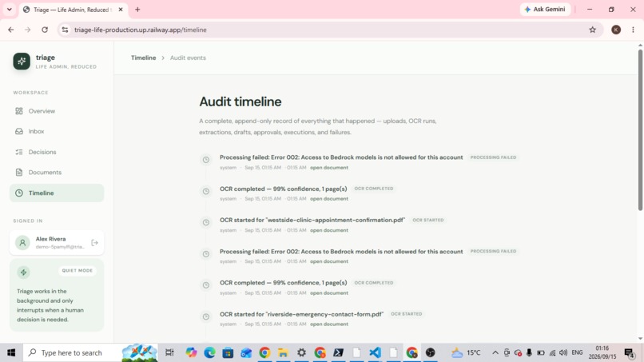The image size is (644, 362).
Task: Click the OCR STARTED badge on westside-clinic event
Action: (x=428, y=221)
